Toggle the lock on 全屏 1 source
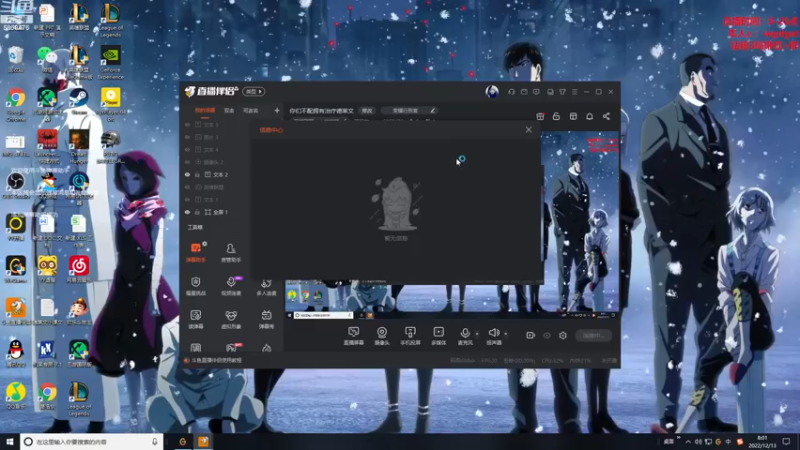 click(x=197, y=212)
